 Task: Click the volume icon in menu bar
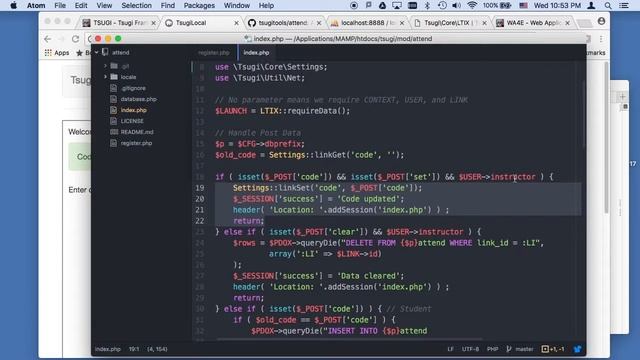(457, 5)
